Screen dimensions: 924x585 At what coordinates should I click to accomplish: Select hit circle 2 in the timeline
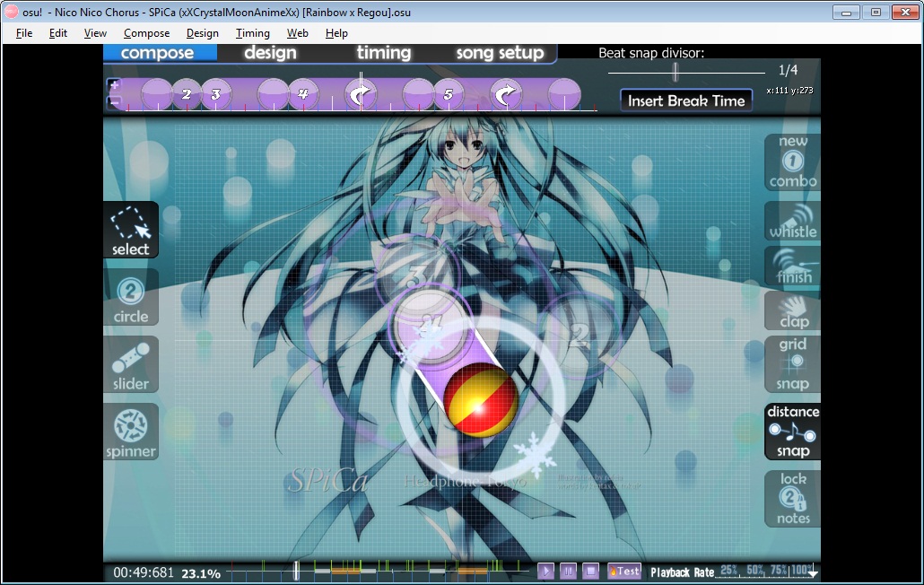187,94
